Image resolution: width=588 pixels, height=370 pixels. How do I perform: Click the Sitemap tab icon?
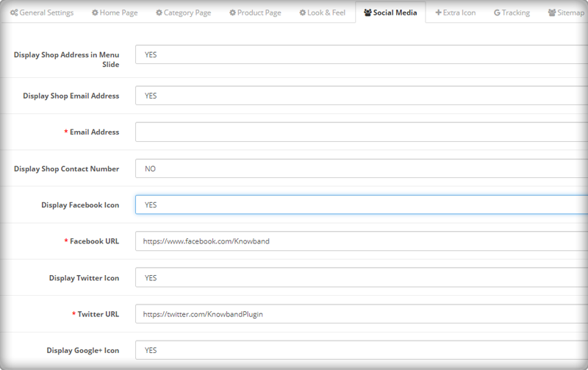[552, 13]
